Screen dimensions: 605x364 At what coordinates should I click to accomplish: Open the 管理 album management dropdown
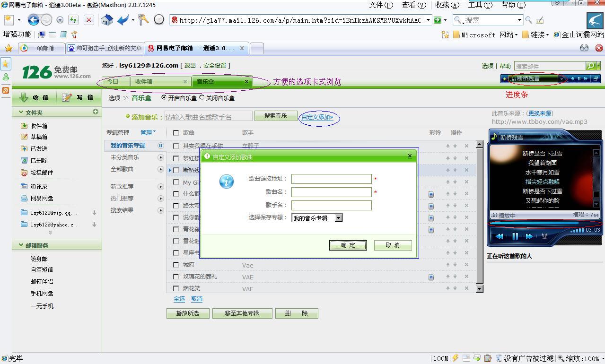pyautogui.click(x=148, y=132)
